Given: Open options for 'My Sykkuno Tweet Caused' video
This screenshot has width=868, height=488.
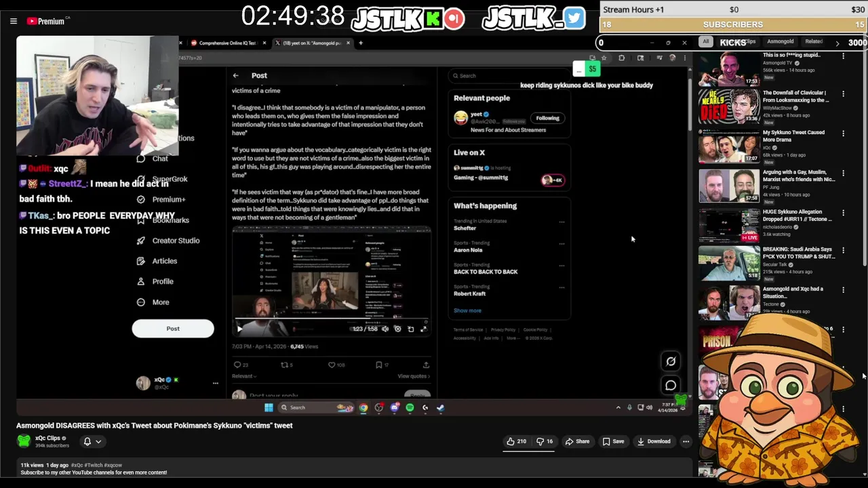Looking at the screenshot, I should pos(843,134).
